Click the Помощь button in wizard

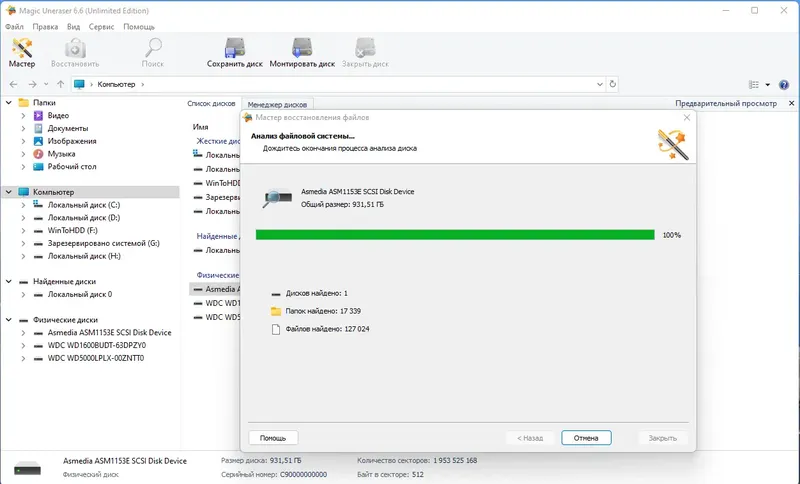tap(273, 438)
